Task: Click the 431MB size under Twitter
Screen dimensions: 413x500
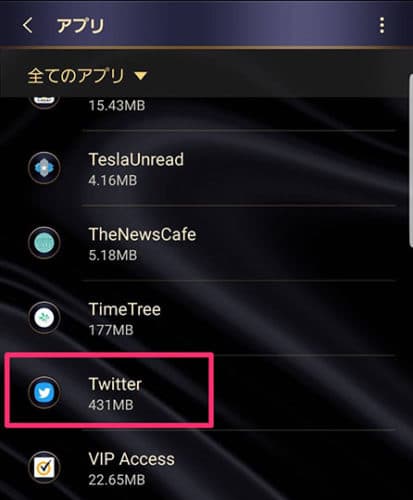Action: click(x=111, y=405)
